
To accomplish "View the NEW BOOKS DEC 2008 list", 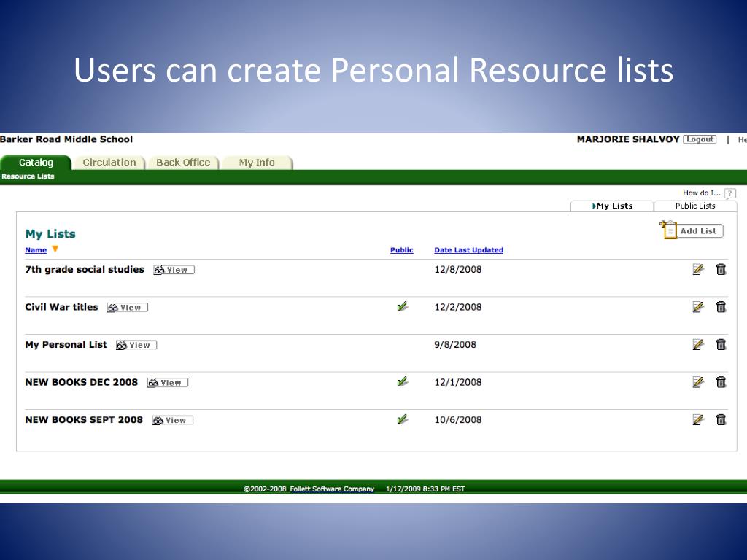I will tap(168, 383).
